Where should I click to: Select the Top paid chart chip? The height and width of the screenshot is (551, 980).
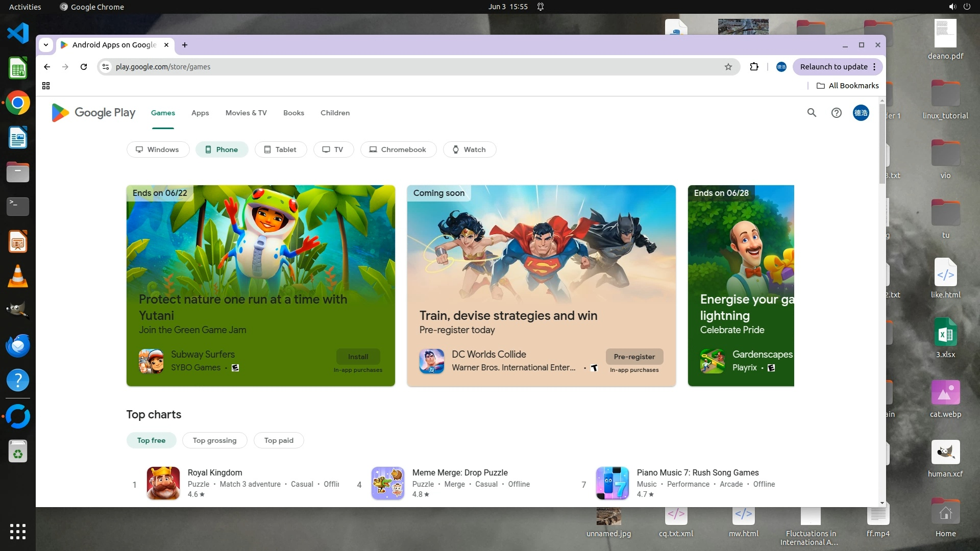click(x=279, y=440)
